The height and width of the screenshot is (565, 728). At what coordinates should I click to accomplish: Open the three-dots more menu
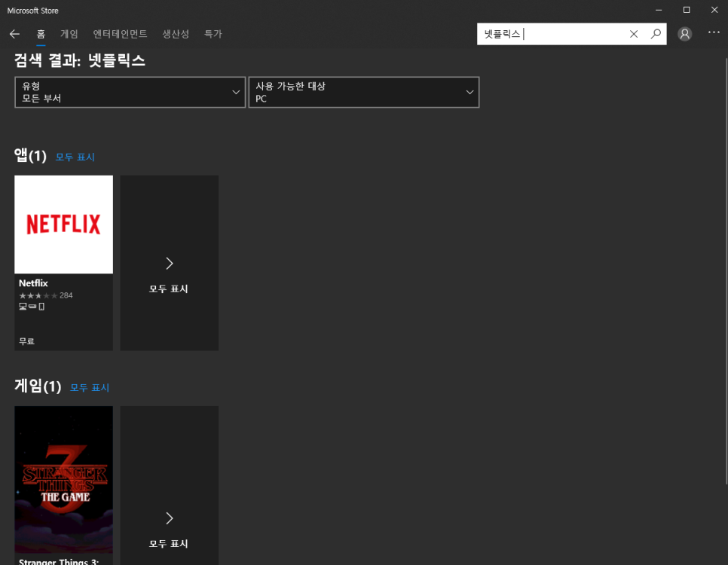[714, 32]
